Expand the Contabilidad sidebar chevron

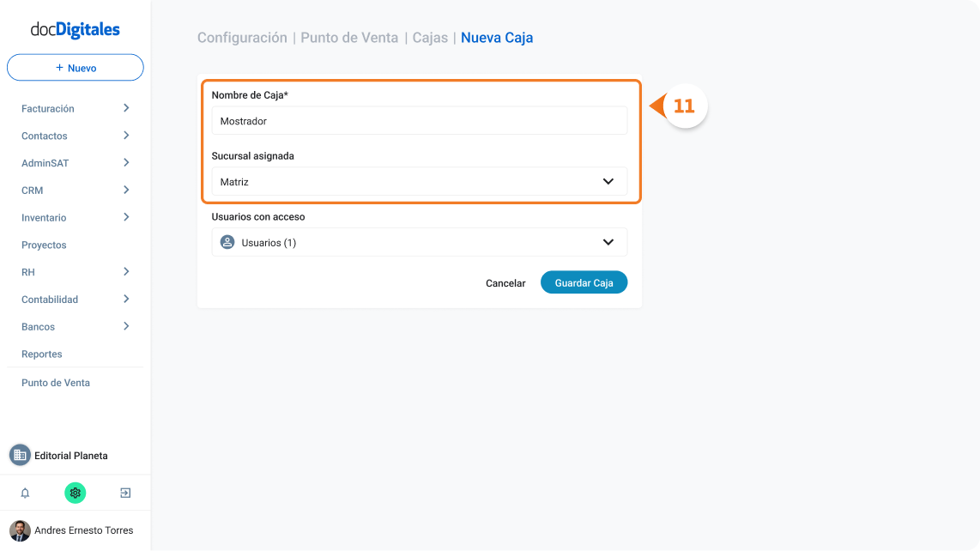[126, 299]
